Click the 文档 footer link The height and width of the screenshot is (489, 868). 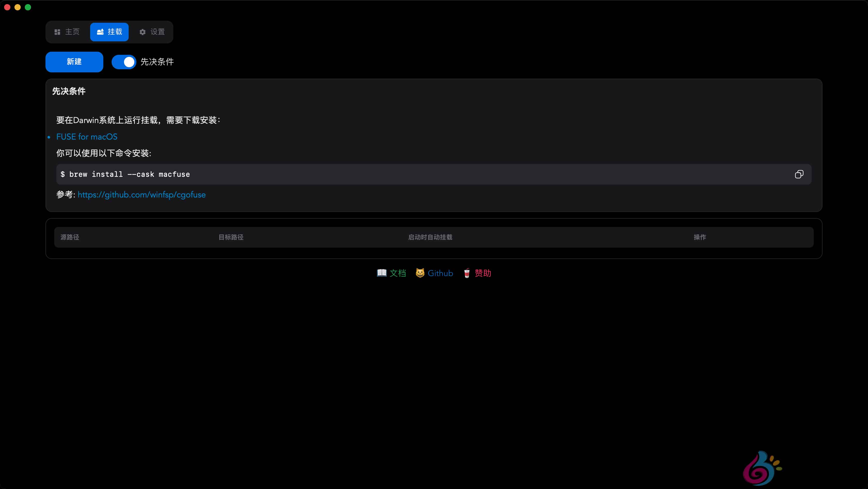click(x=398, y=273)
